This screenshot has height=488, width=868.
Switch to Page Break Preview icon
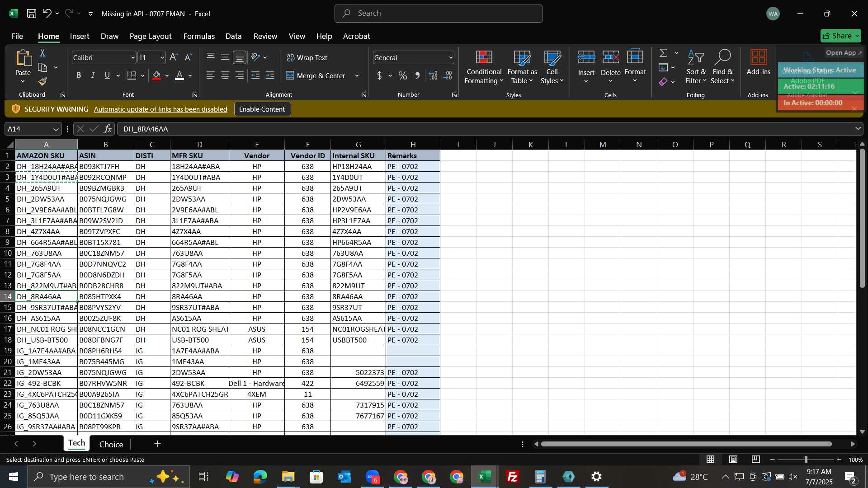pyautogui.click(x=756, y=460)
